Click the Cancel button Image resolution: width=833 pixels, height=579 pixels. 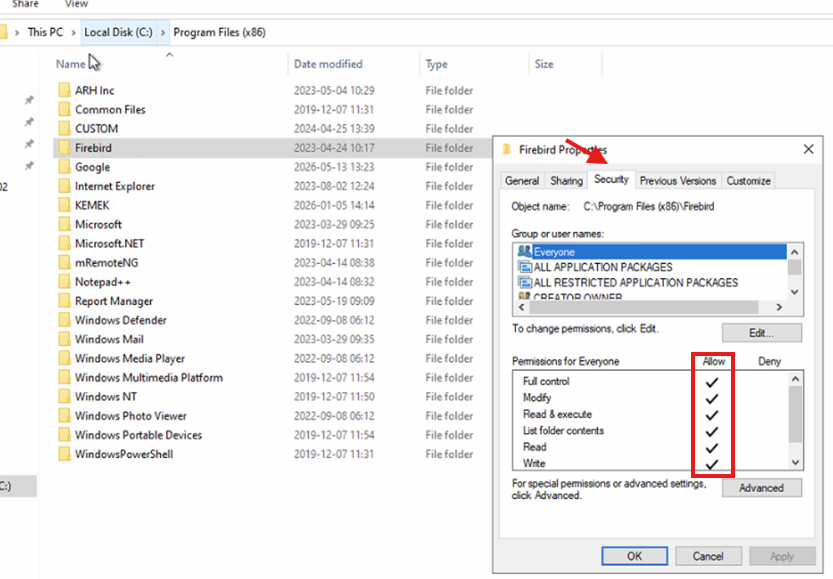pyautogui.click(x=708, y=556)
